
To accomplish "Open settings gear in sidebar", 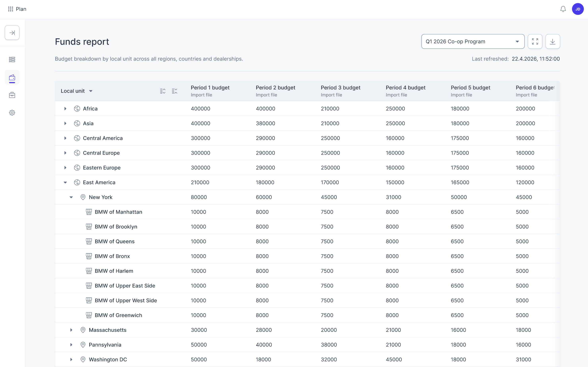I will tap(12, 113).
